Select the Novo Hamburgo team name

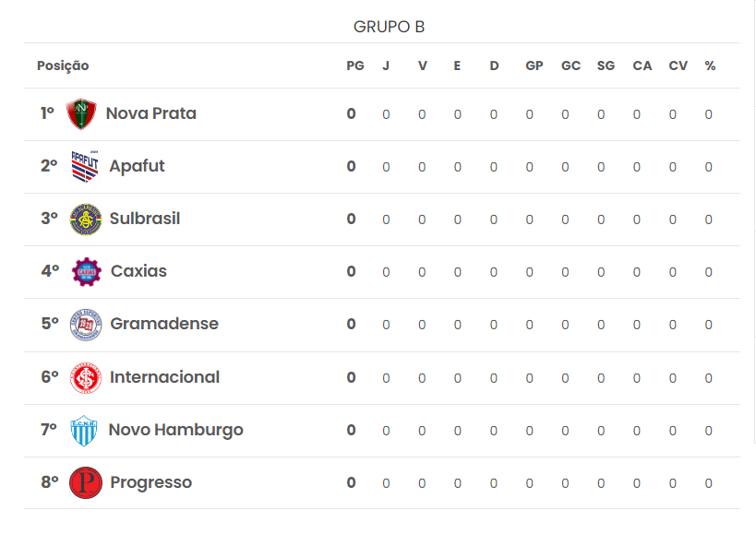click(176, 430)
